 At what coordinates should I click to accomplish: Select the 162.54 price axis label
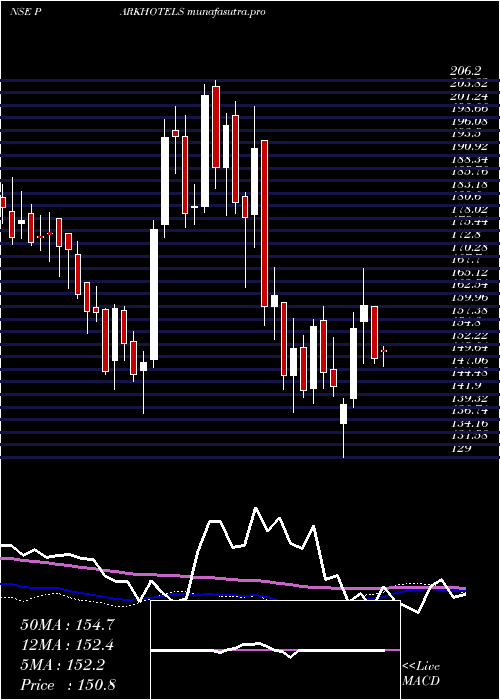[470, 285]
